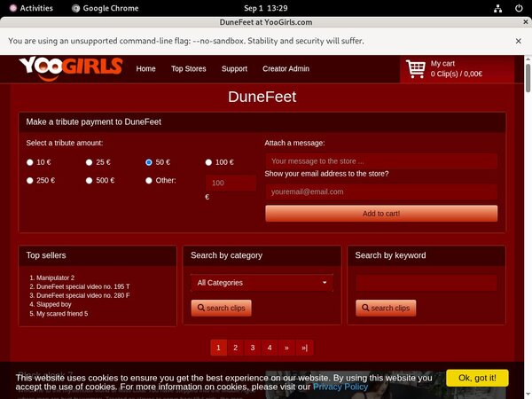Click the shopping cart icon
The image size is (532, 399).
pos(415,68)
